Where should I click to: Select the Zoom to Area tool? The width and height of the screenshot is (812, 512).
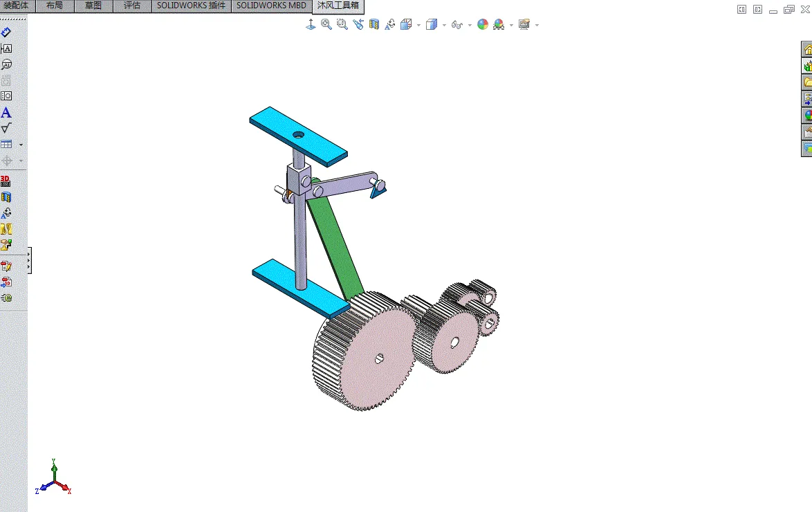[342, 24]
